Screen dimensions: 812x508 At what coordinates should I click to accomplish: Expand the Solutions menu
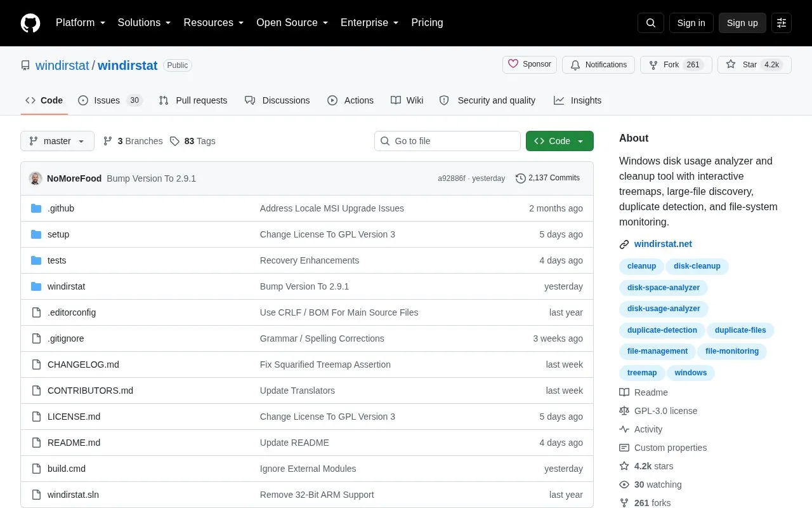coord(145,23)
